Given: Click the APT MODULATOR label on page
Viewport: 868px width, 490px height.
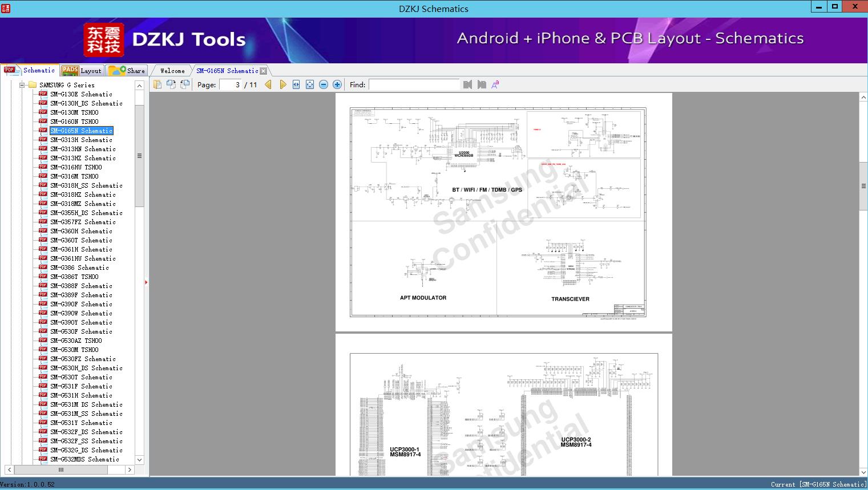Looking at the screenshot, I should point(423,298).
